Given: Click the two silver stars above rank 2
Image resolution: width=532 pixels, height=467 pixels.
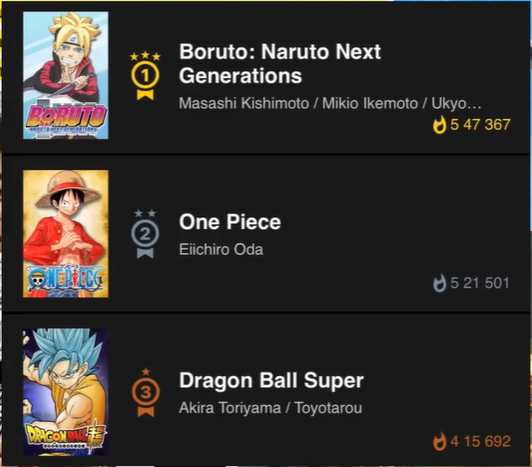Looking at the screenshot, I should 145,213.
